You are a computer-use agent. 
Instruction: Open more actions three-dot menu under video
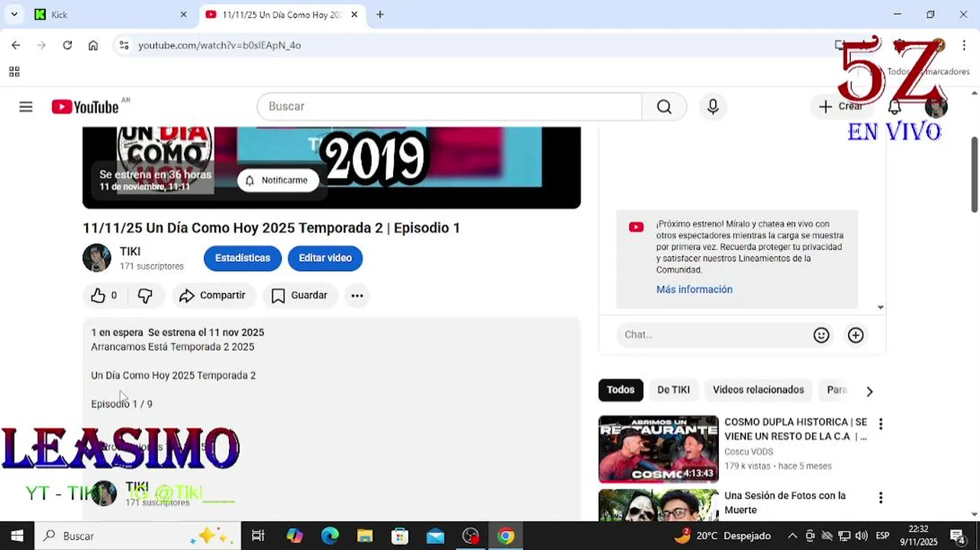(357, 296)
